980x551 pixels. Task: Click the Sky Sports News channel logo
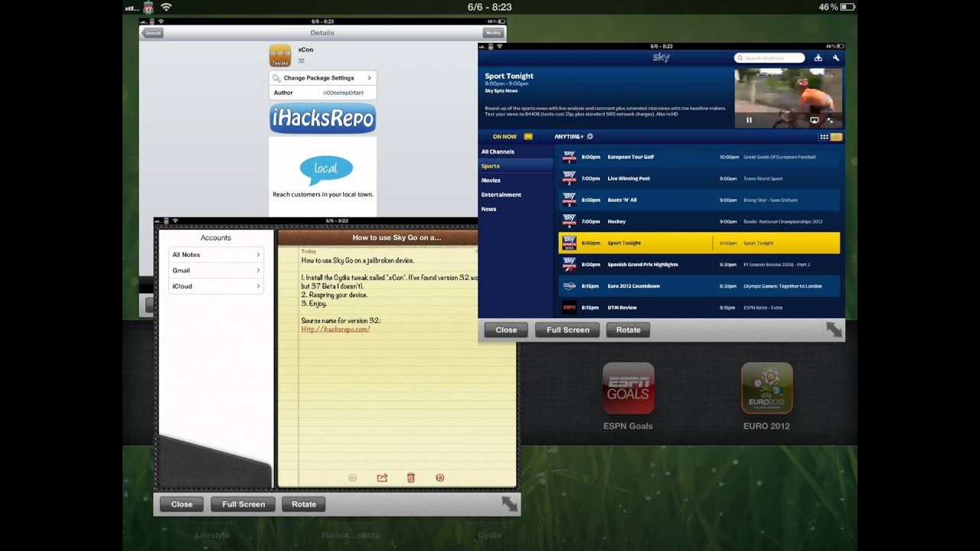[569, 243]
